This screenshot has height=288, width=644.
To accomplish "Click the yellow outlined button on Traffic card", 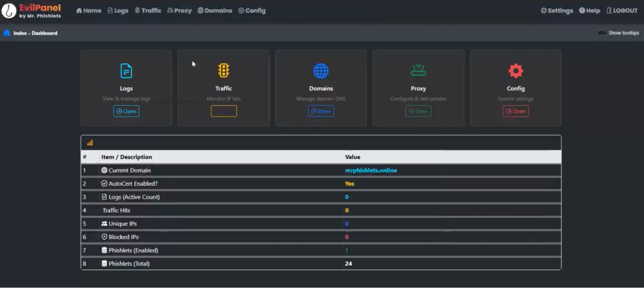I will point(224,111).
